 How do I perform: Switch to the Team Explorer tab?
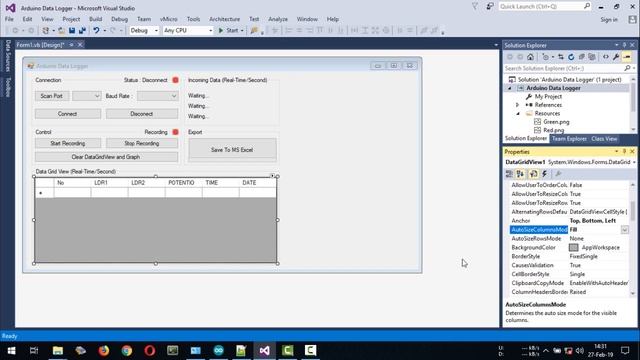pos(569,139)
